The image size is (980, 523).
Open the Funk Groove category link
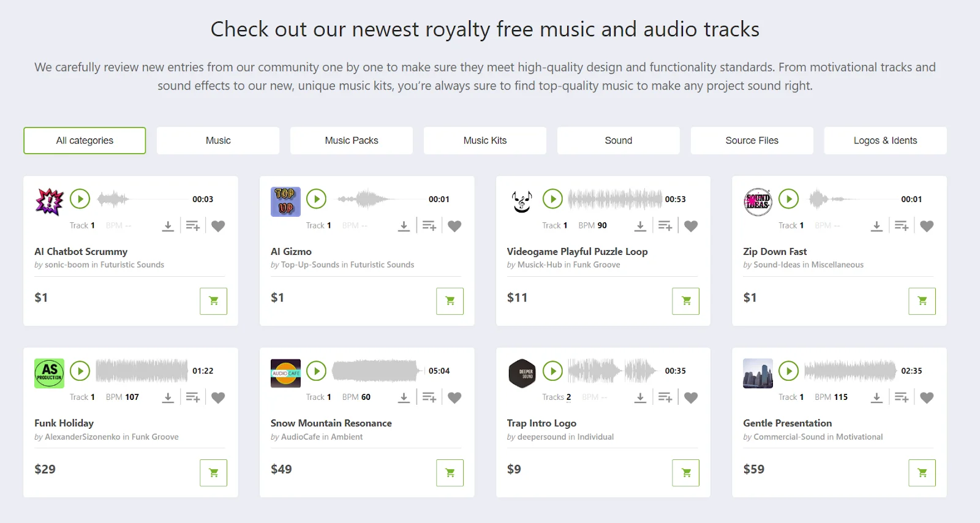tap(598, 265)
